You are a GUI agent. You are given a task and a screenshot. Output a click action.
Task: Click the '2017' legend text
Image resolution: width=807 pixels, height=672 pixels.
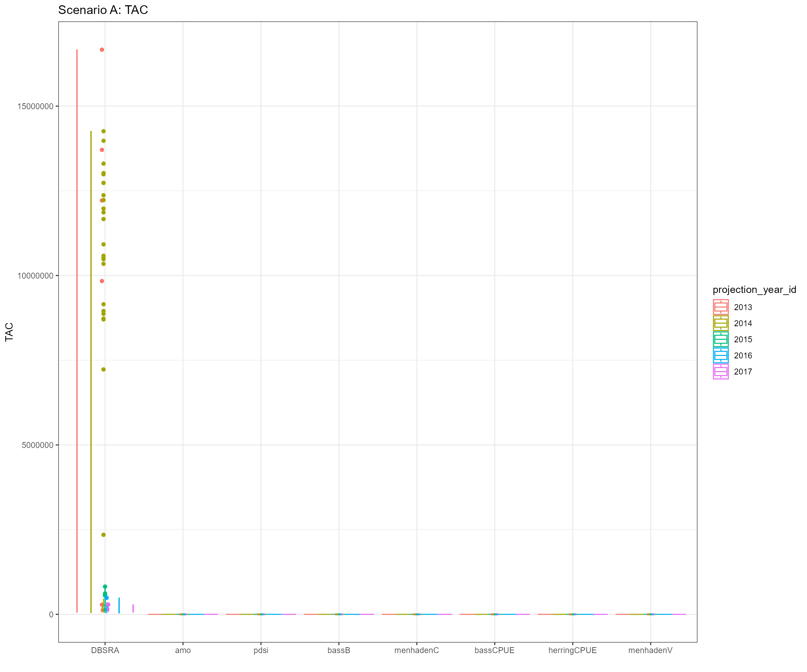tap(743, 372)
